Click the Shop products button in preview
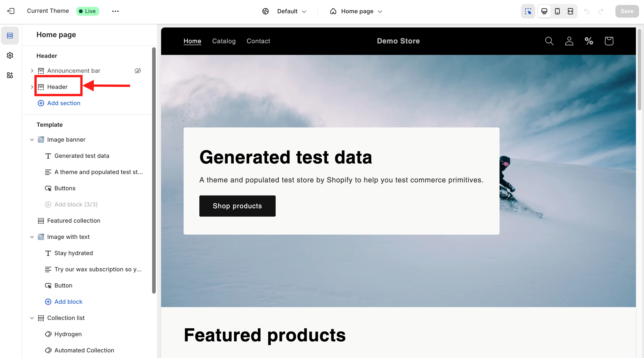The image size is (644, 358). tap(237, 206)
